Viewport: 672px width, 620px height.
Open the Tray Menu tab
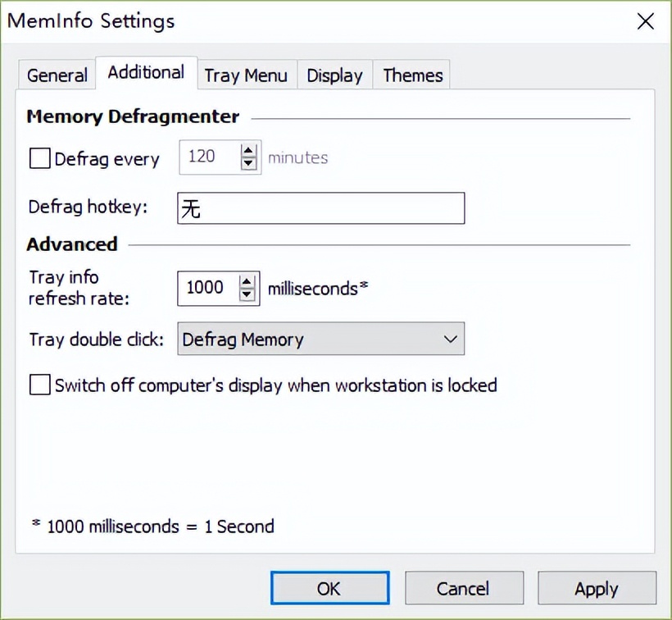246,75
